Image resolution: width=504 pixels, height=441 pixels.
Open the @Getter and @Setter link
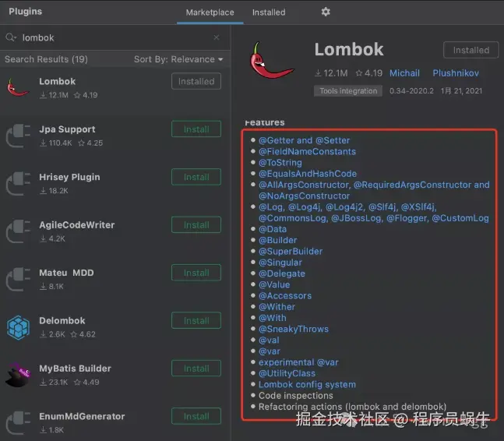pyautogui.click(x=304, y=140)
